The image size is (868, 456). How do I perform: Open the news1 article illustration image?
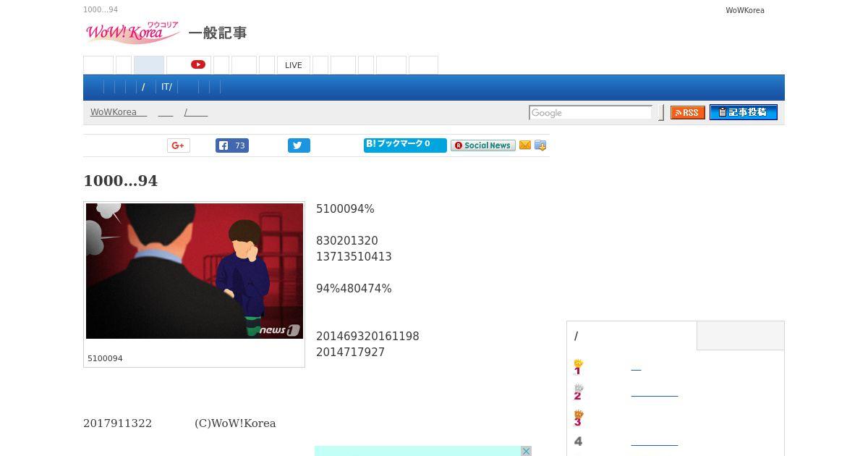tap(195, 271)
